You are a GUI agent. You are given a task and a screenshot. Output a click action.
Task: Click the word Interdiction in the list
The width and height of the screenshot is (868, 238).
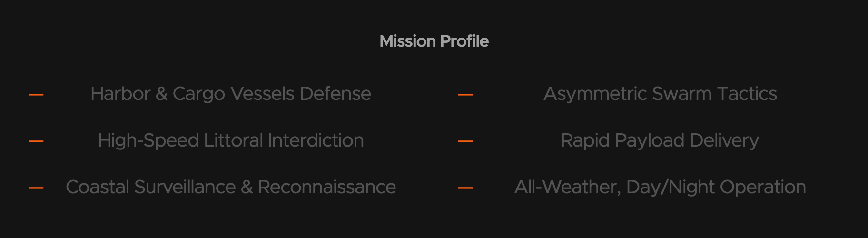tap(316, 140)
